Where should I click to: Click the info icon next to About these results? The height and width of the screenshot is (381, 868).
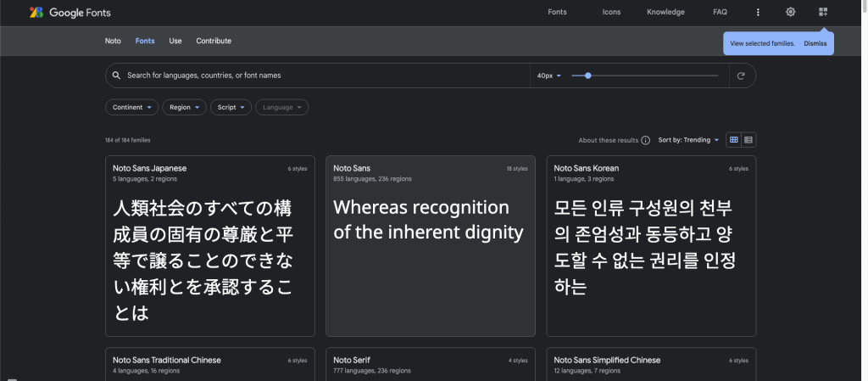coord(645,140)
